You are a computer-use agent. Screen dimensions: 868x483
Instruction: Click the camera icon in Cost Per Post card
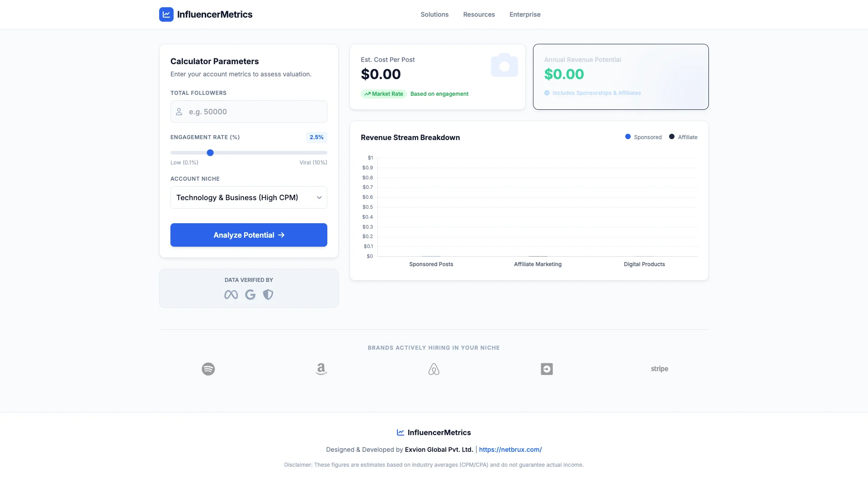(504, 66)
